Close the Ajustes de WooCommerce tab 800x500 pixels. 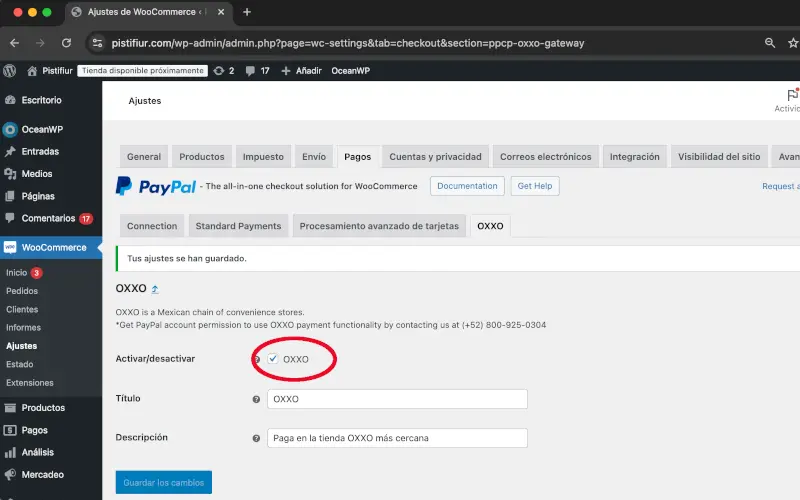point(221,12)
